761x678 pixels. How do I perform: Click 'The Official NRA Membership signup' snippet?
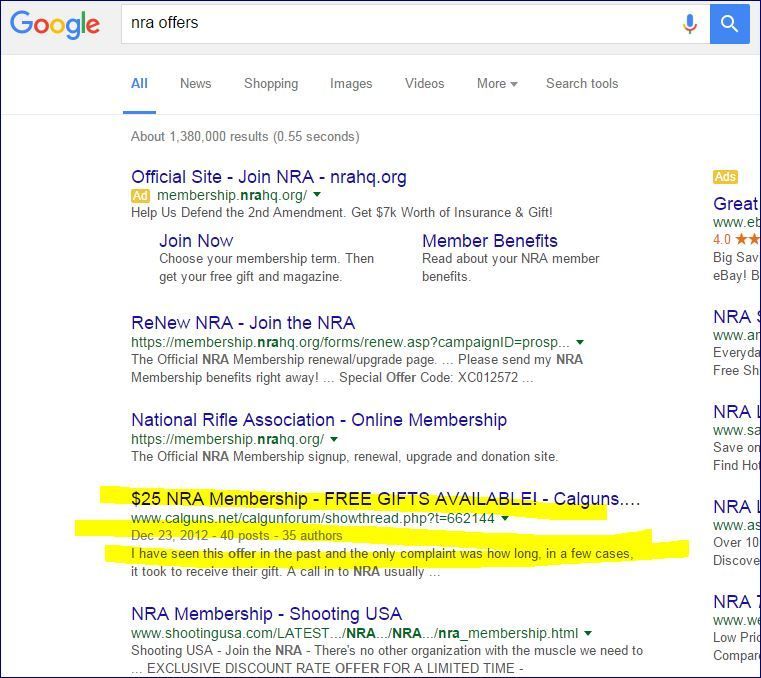pyautogui.click(x=345, y=457)
